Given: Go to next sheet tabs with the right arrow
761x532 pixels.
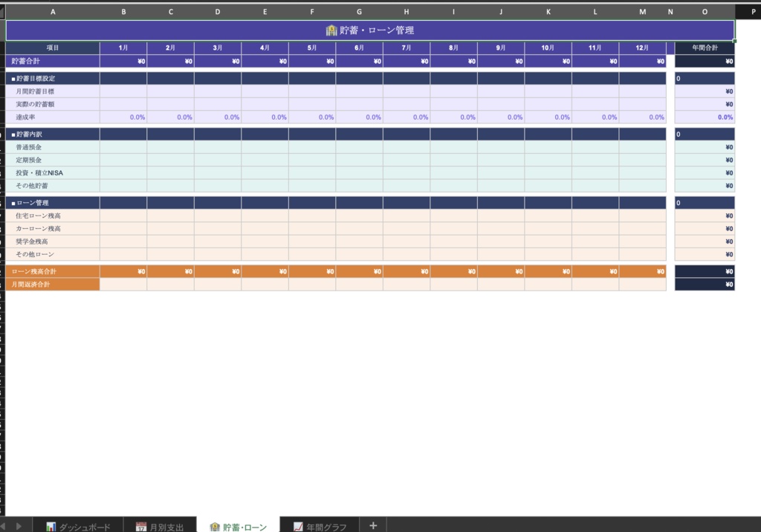Looking at the screenshot, I should [x=19, y=526].
